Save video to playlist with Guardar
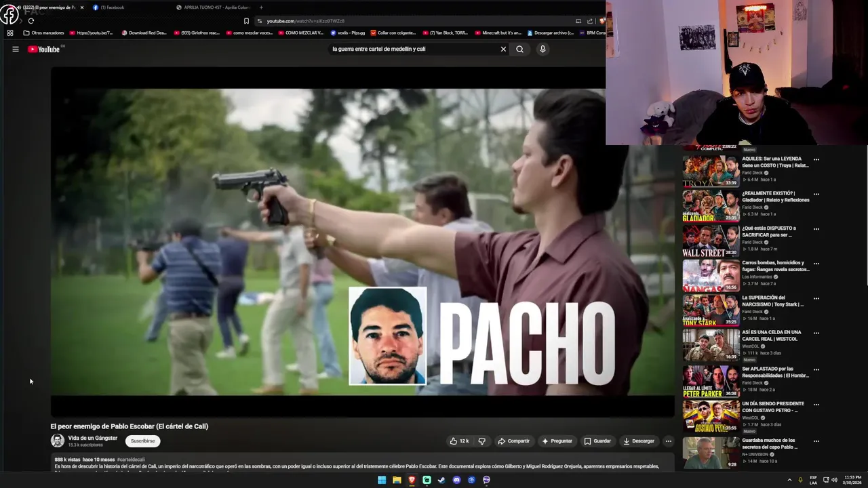Viewport: 868px width, 488px height. pyautogui.click(x=597, y=441)
